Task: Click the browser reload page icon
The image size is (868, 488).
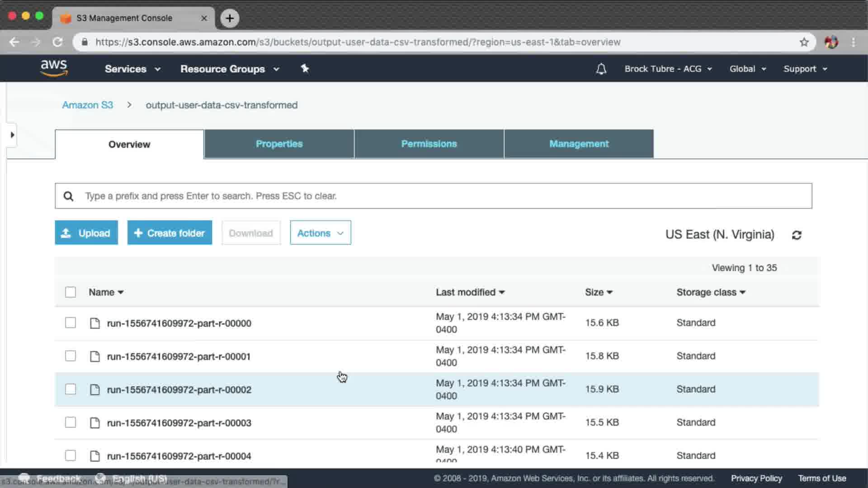Action: click(57, 42)
